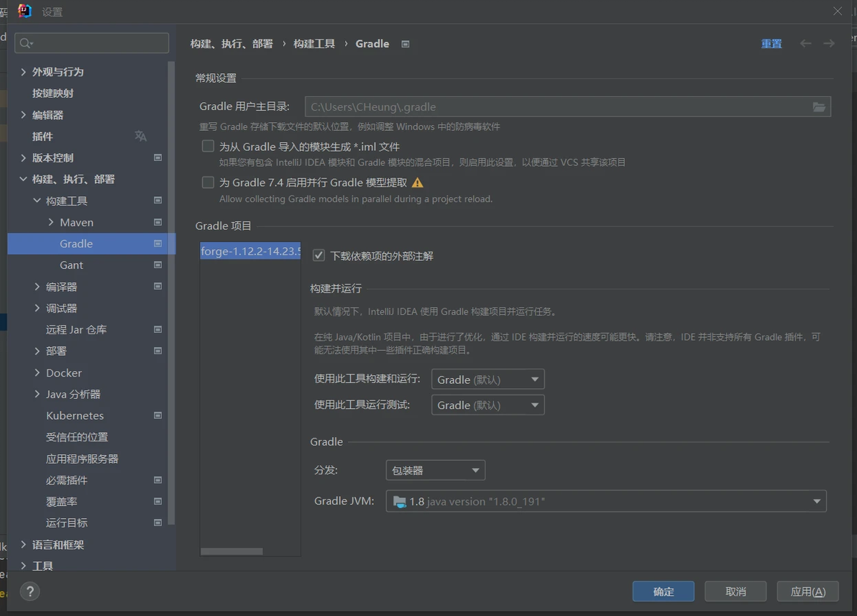857x616 pixels.
Task: Select 按键映射 in settings tree
Action: click(x=52, y=93)
